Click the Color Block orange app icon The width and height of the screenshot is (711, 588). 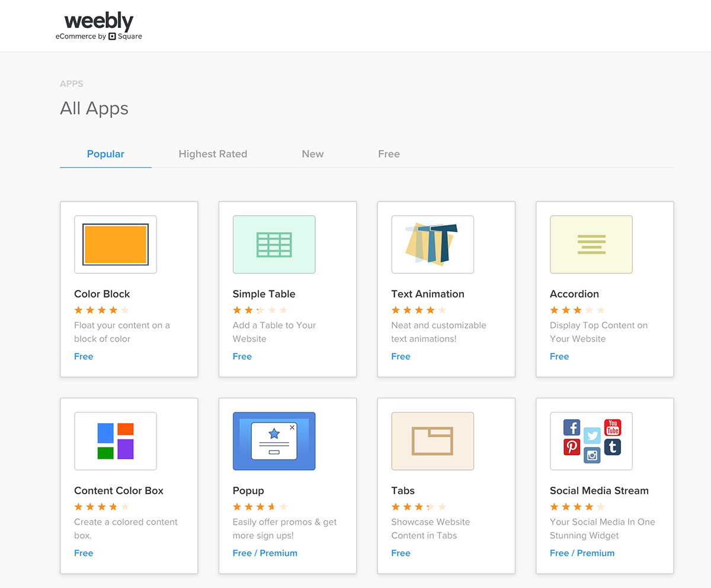[116, 244]
